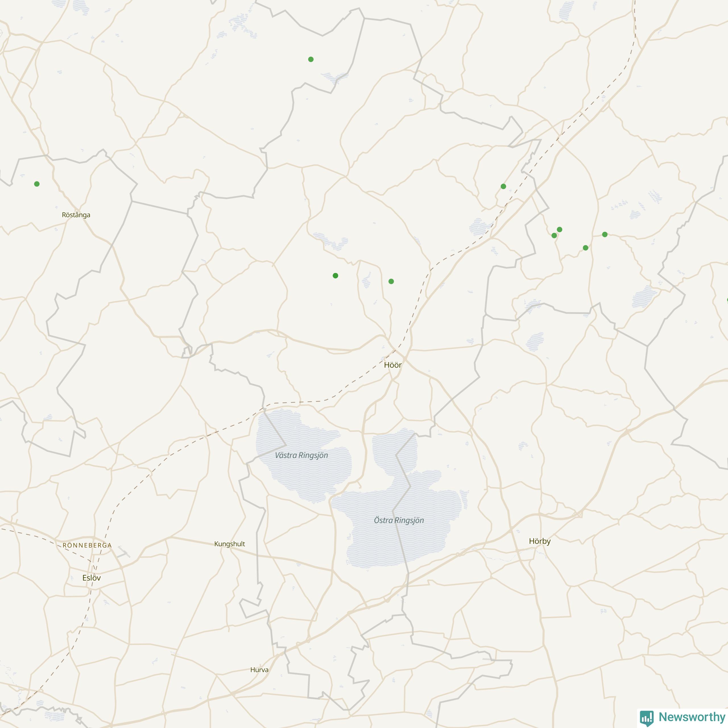728x728 pixels.
Task: Select the Östra Ringsjön lake label
Action: click(x=399, y=520)
